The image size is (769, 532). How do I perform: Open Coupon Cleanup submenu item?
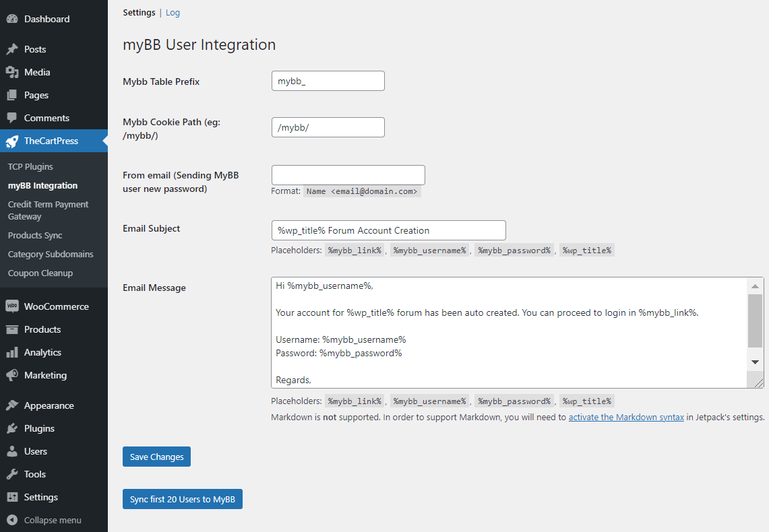click(x=40, y=273)
